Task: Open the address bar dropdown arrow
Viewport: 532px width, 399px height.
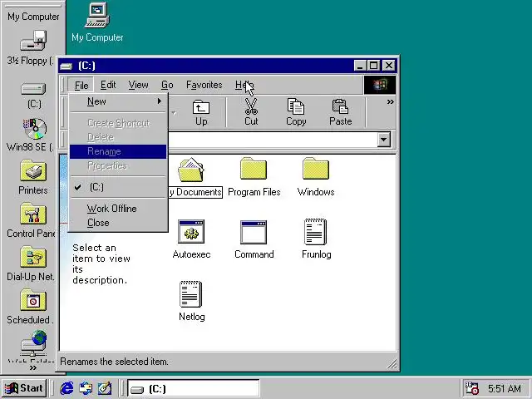Action: 384,140
